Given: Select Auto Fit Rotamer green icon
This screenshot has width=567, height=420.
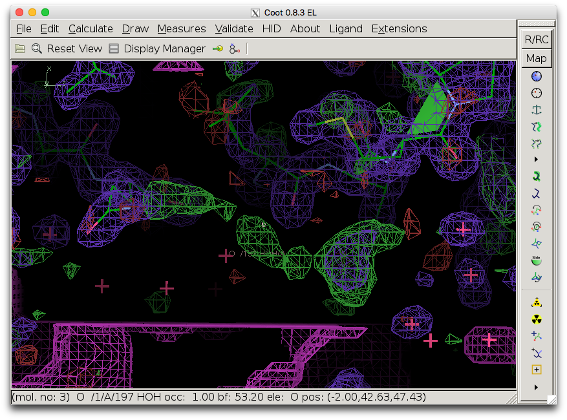Looking at the screenshot, I should [x=536, y=176].
